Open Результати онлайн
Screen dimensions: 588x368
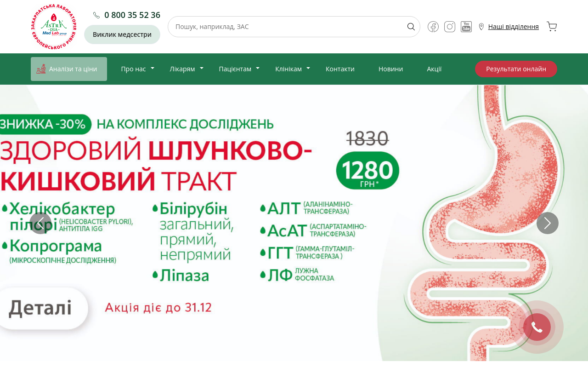[x=516, y=69]
